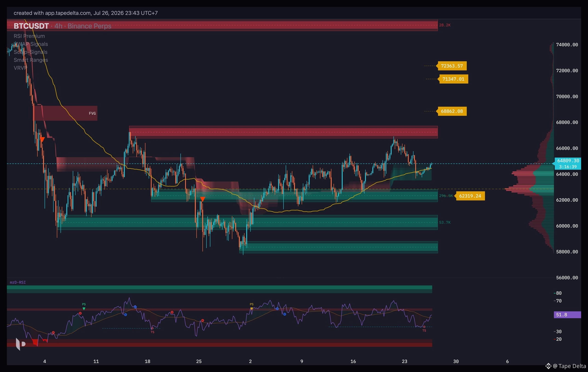Click the 68000.00 price axis label
This screenshot has width=588, height=372.
[x=567, y=122]
